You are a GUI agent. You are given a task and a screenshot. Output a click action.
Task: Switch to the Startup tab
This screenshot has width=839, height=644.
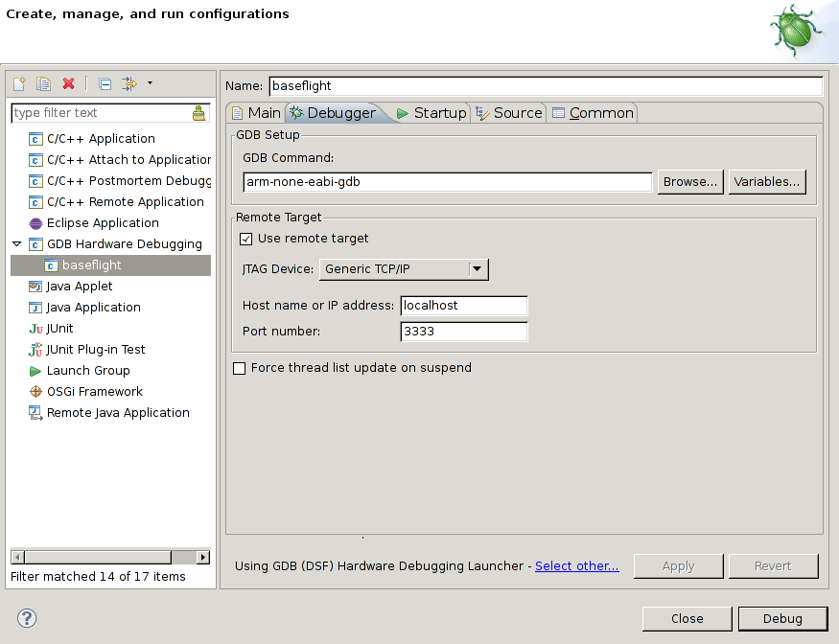pos(431,113)
